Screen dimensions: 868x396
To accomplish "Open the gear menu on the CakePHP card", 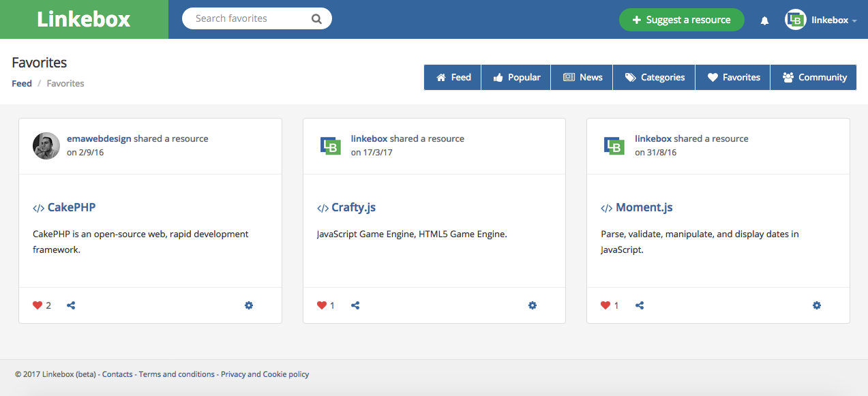I will tap(249, 305).
